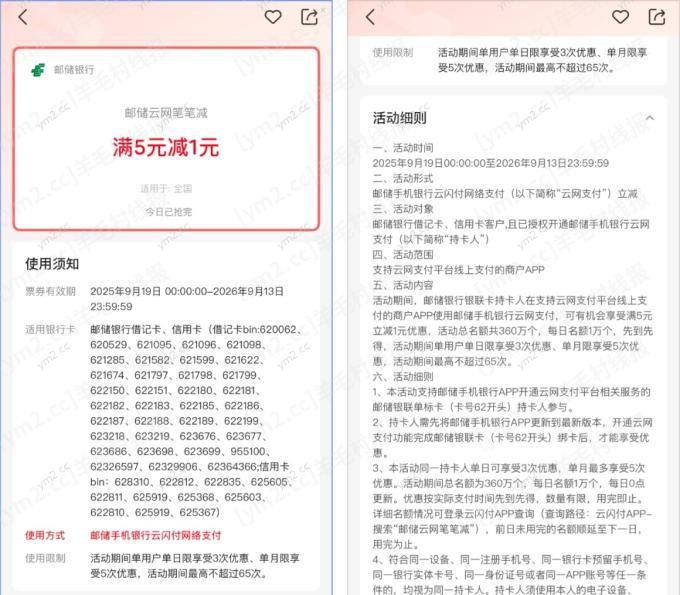Image resolution: width=680 pixels, height=595 pixels.
Task: Collapse the 活动细则 section with its chevron
Action: [649, 118]
